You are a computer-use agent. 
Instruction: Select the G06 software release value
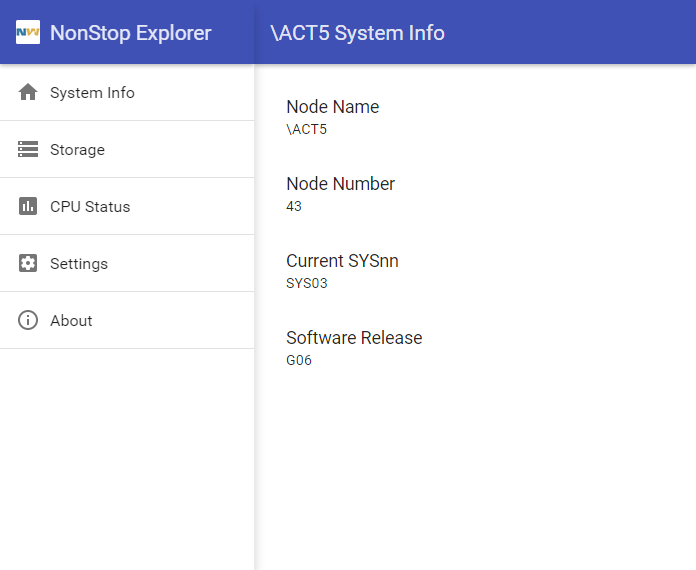[299, 360]
